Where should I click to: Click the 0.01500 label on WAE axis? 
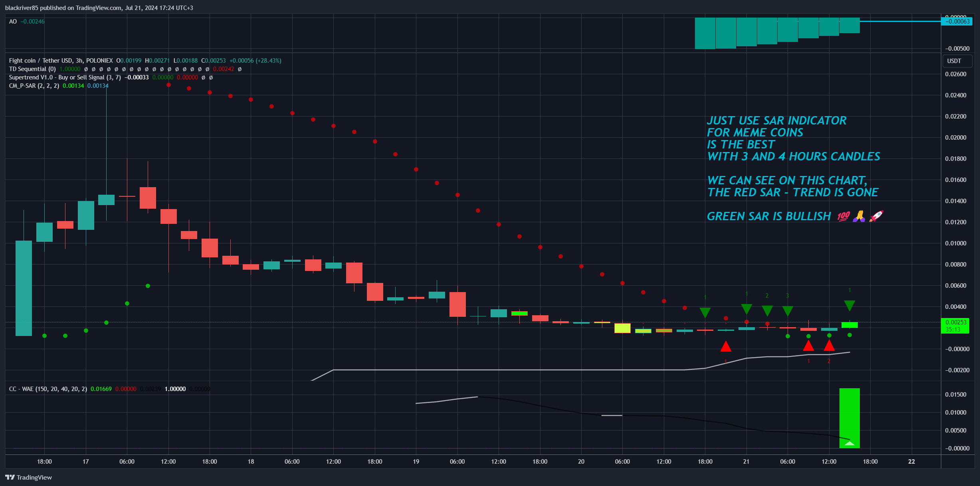pos(956,395)
